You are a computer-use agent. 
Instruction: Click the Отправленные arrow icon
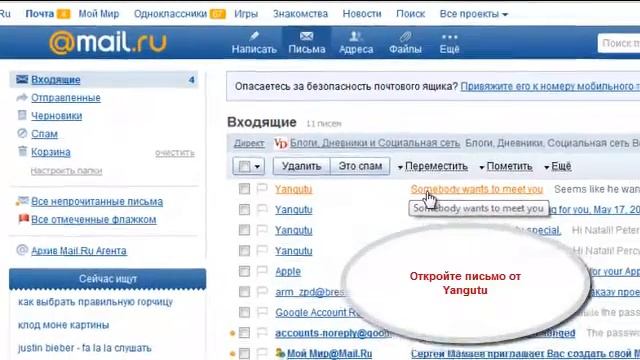(22, 97)
